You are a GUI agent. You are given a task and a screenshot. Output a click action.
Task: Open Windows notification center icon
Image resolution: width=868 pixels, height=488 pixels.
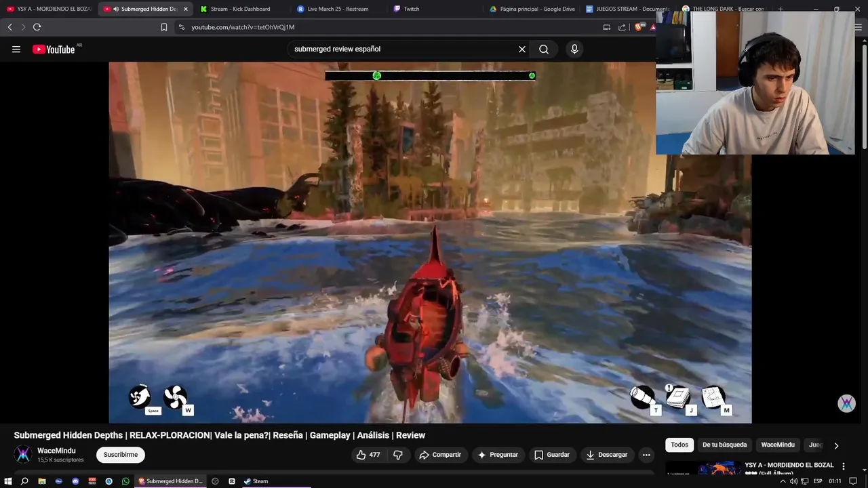click(854, 481)
